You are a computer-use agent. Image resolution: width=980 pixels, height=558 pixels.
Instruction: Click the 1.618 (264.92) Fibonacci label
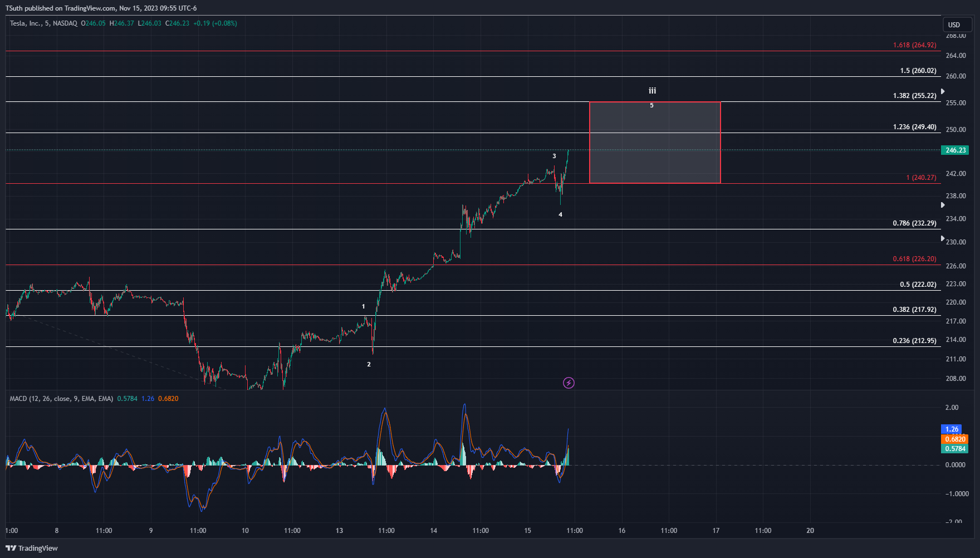click(914, 45)
